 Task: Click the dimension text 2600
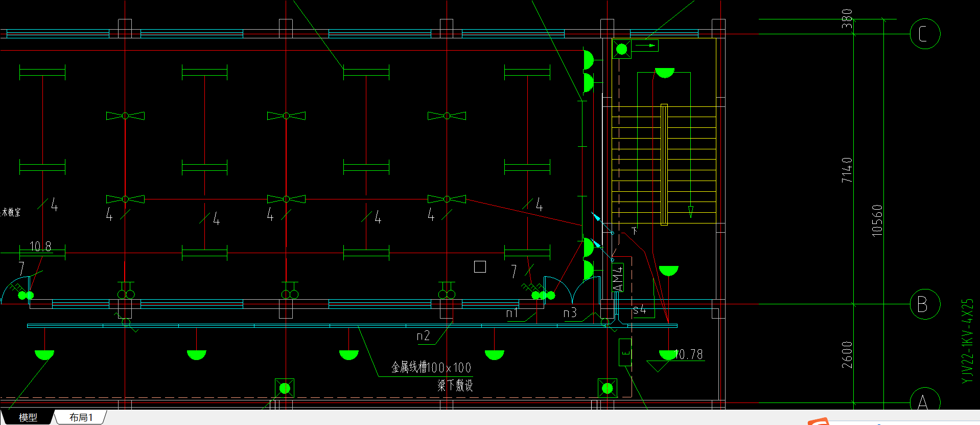click(x=847, y=355)
